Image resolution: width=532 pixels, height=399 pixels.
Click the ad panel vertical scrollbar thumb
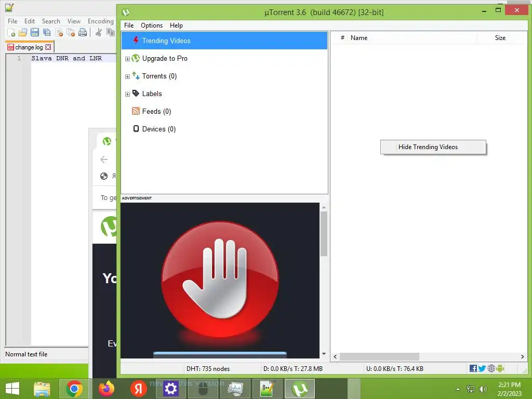(324, 234)
